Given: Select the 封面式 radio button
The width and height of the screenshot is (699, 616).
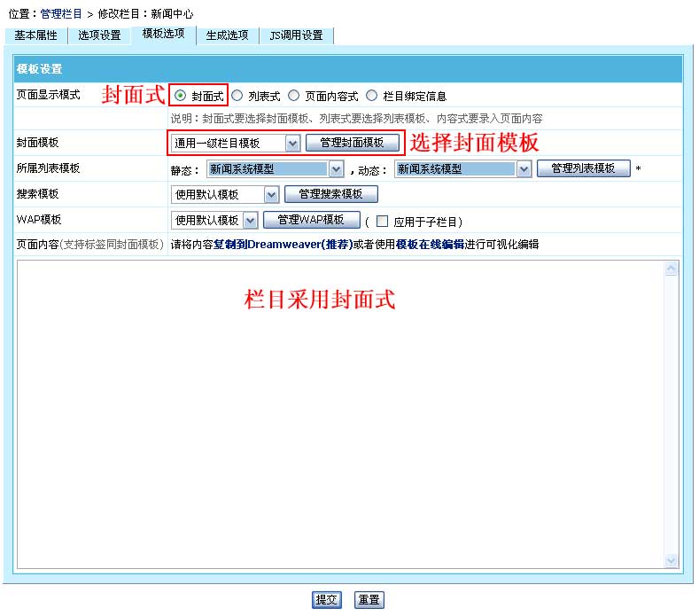Looking at the screenshot, I should point(181,96).
